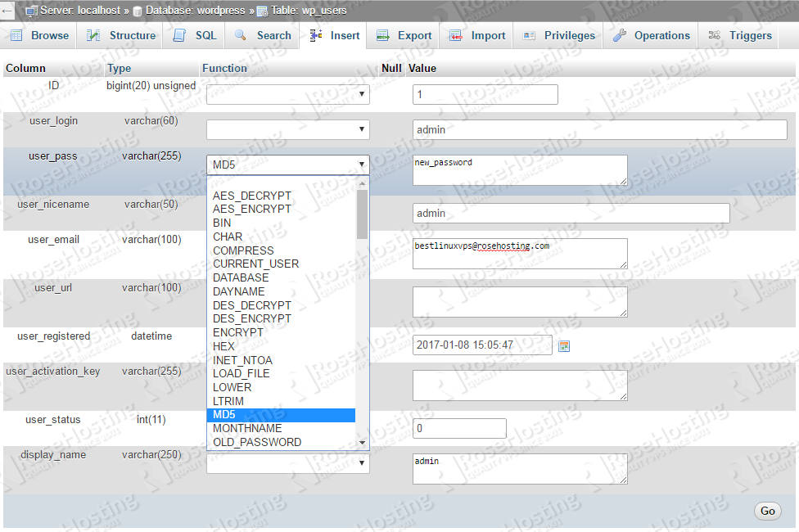Choose MD5 in the function list
This screenshot has width=799, height=532.
tap(281, 415)
